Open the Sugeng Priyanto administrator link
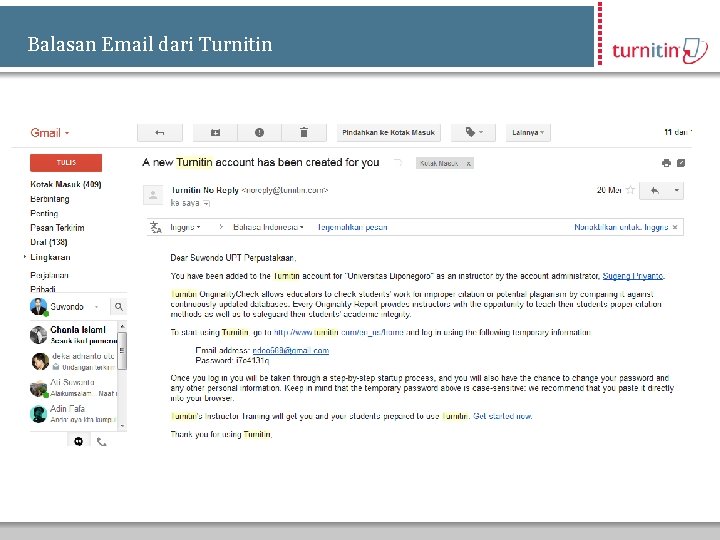 coord(633,276)
